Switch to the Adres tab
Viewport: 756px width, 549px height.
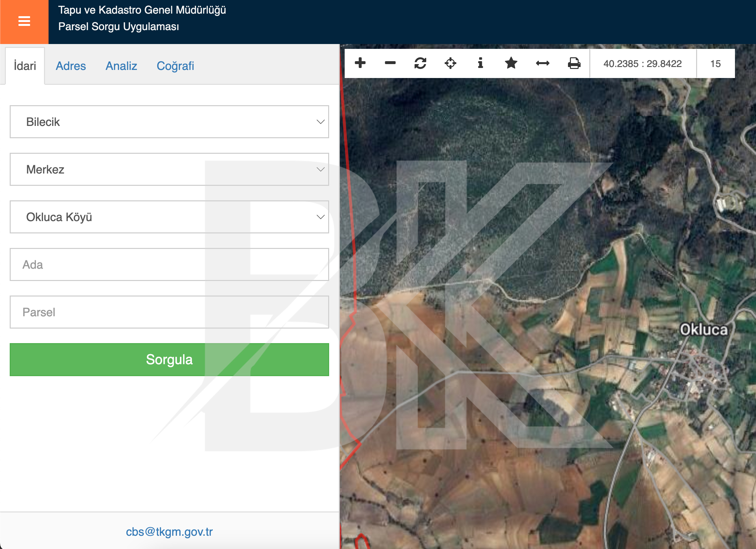[x=71, y=66]
